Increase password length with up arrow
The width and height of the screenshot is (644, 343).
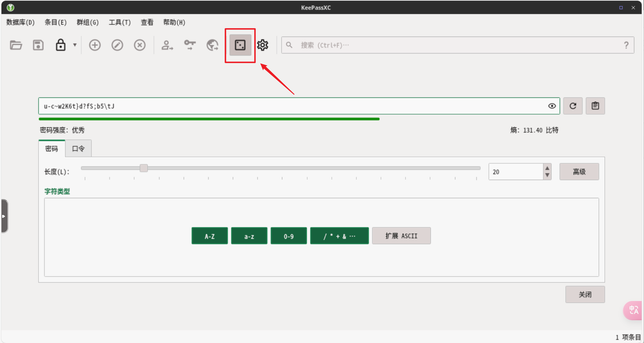click(x=547, y=168)
